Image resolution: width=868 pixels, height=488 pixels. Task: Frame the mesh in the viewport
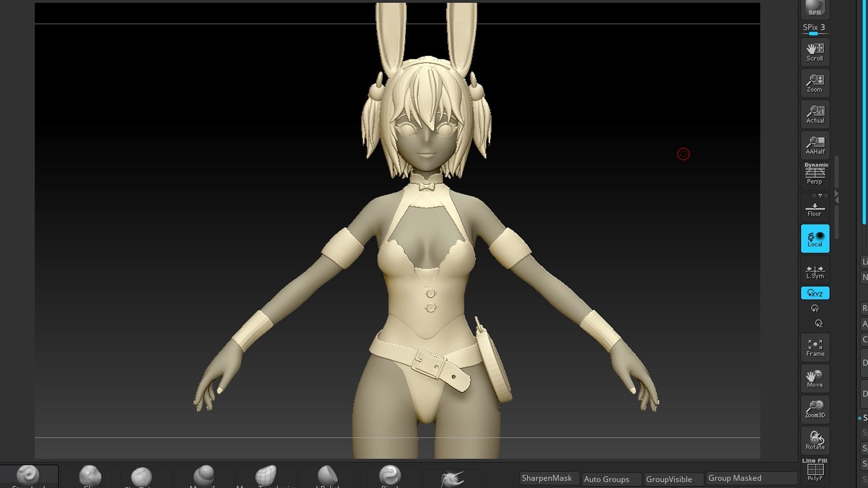(815, 347)
